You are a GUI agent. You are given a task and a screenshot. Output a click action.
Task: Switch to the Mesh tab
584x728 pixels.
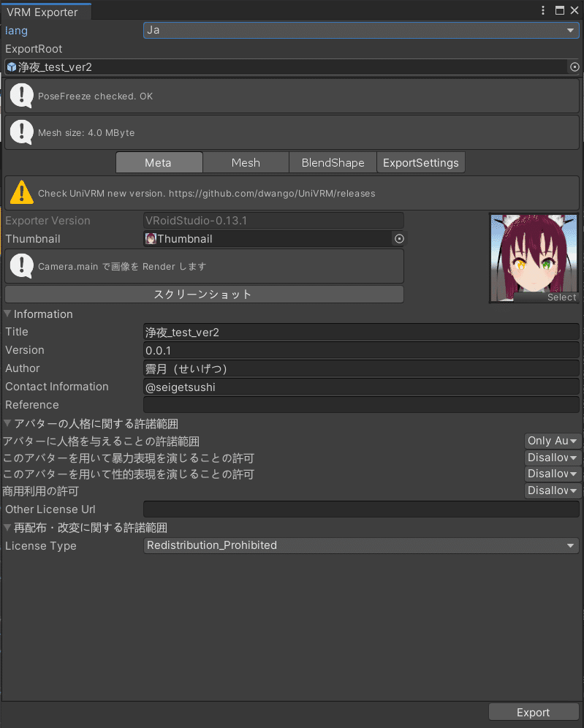[246, 162]
